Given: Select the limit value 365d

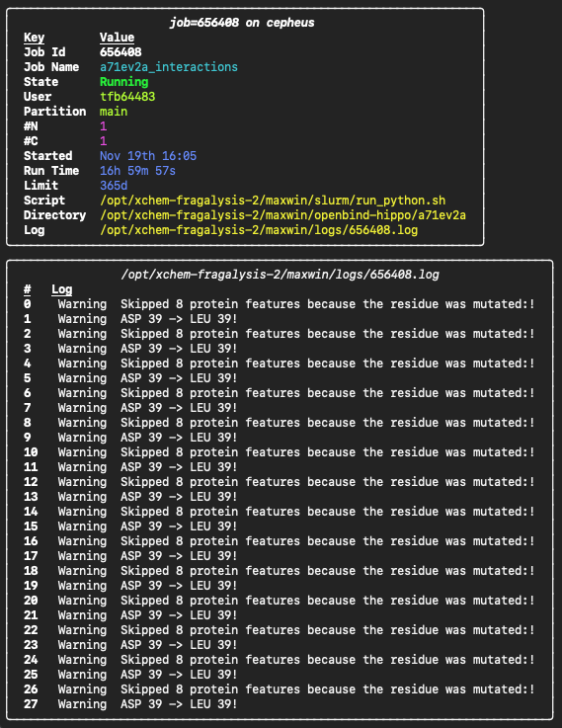Looking at the screenshot, I should coord(114,186).
